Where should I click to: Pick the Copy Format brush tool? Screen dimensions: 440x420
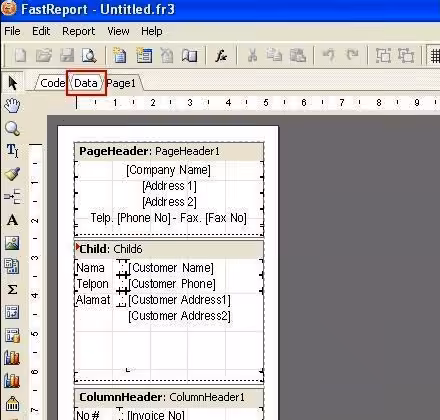coord(12,174)
